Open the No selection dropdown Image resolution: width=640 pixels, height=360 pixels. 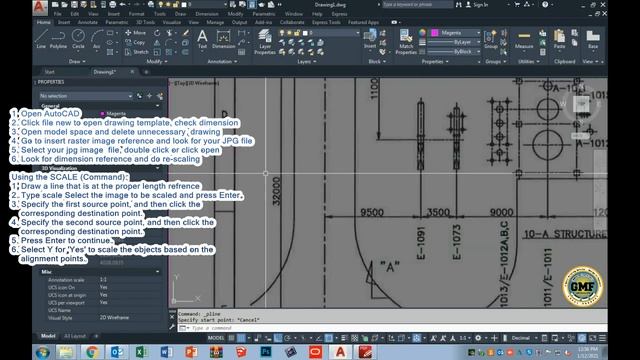[86, 96]
